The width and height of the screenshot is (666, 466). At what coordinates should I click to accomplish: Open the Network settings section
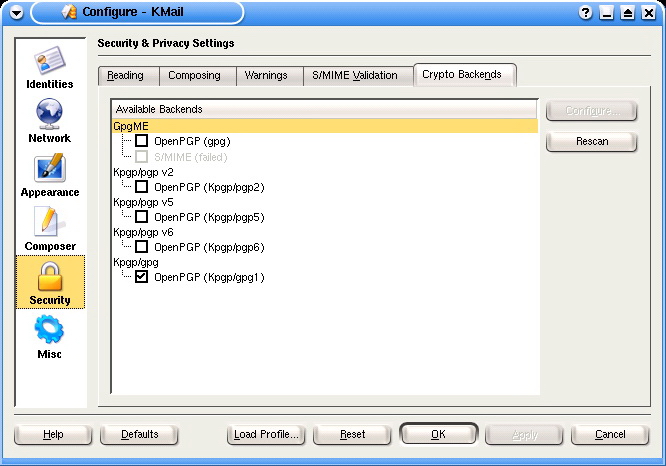(50, 121)
